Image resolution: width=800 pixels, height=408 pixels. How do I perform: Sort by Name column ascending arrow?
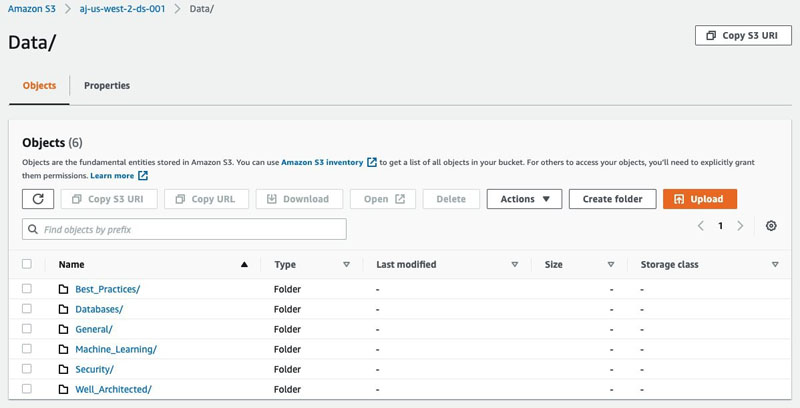pyautogui.click(x=244, y=264)
